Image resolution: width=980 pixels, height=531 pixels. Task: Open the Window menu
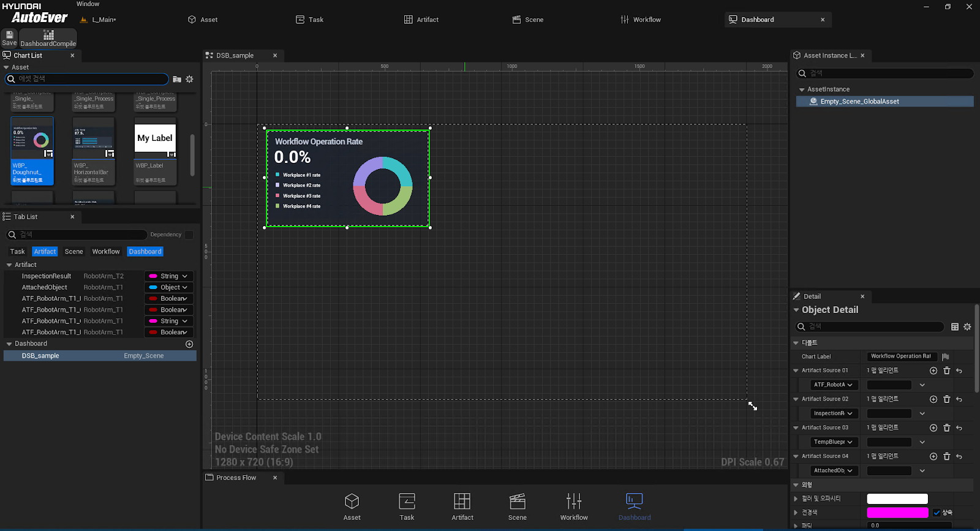(x=88, y=4)
